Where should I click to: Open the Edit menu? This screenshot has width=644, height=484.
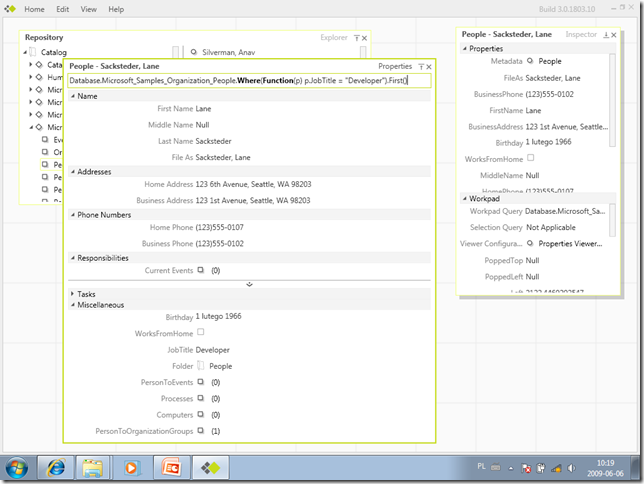coord(61,9)
